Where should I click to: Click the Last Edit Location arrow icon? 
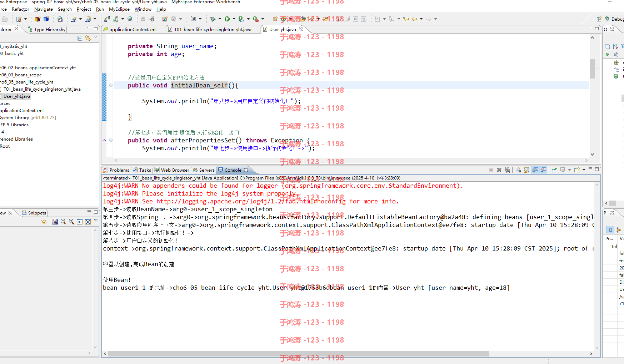(x=406, y=19)
